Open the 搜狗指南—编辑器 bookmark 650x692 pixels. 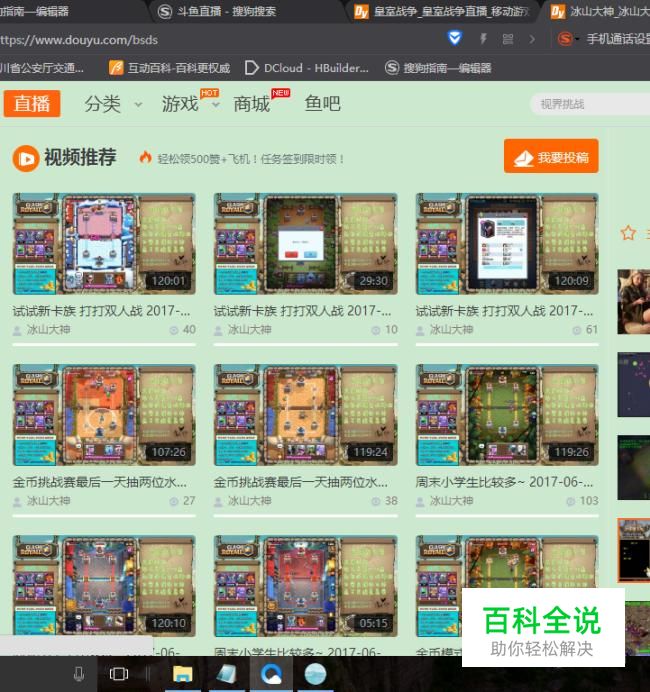(438, 68)
